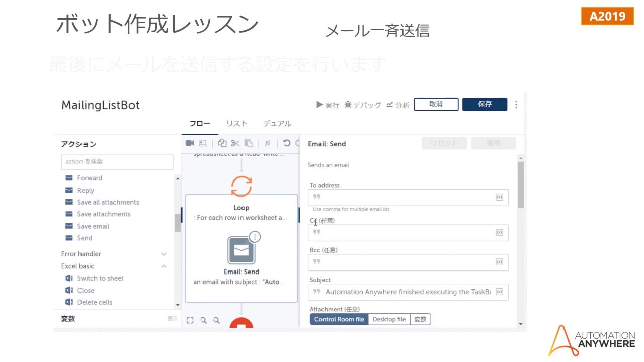Click the 適用 button
The width and height of the screenshot is (644, 362).
click(x=493, y=143)
